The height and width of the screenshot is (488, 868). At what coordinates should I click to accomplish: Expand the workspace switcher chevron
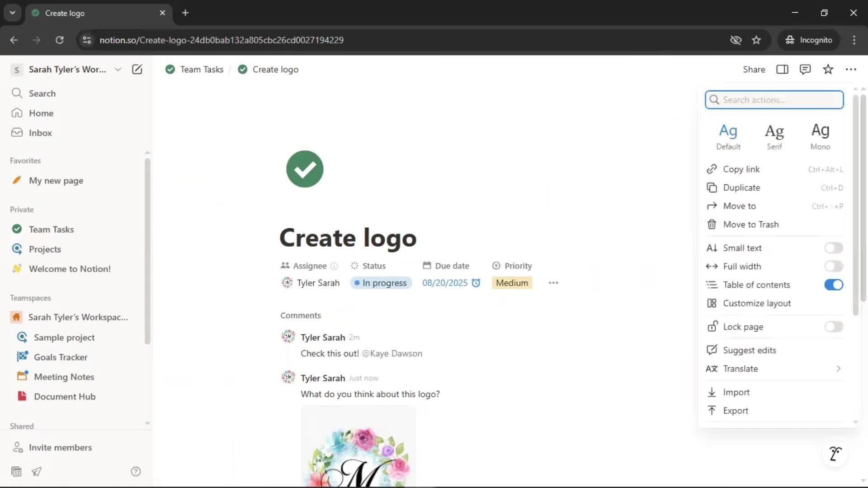[x=118, y=69]
